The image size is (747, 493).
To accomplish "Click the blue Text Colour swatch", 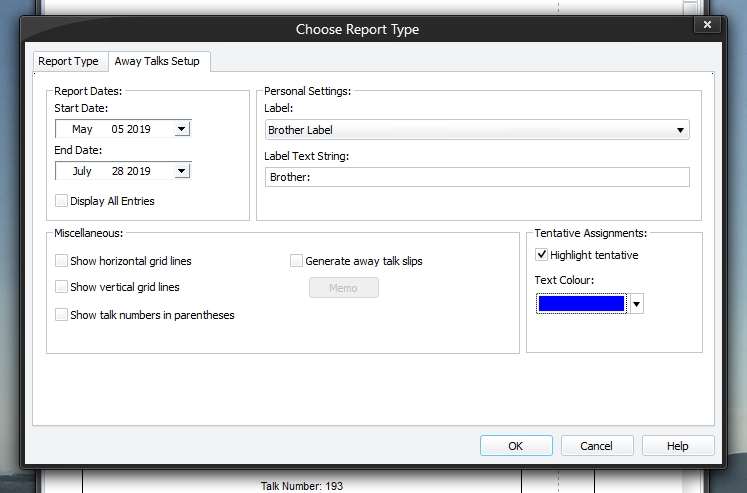I will tap(581, 304).
